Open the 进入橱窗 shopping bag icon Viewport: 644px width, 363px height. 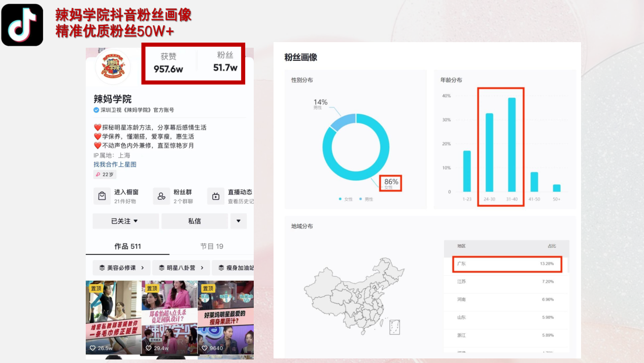102,196
